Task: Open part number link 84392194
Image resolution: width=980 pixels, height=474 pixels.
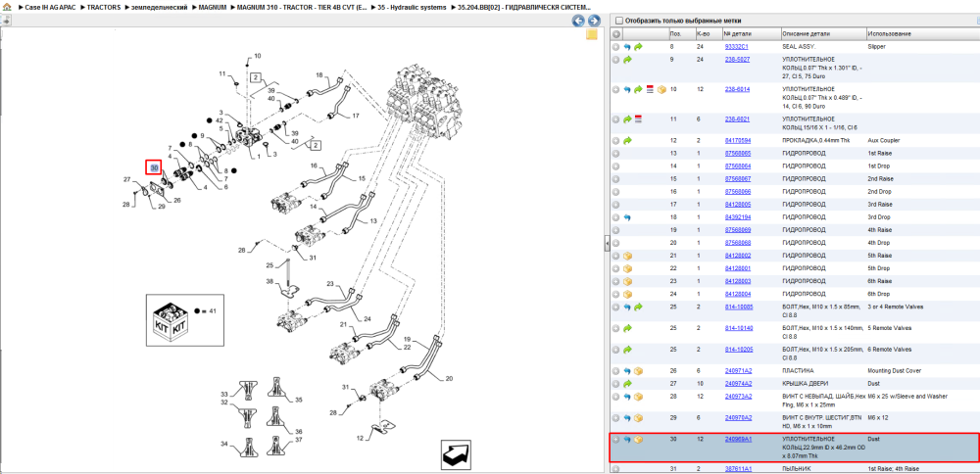Action: [738, 217]
